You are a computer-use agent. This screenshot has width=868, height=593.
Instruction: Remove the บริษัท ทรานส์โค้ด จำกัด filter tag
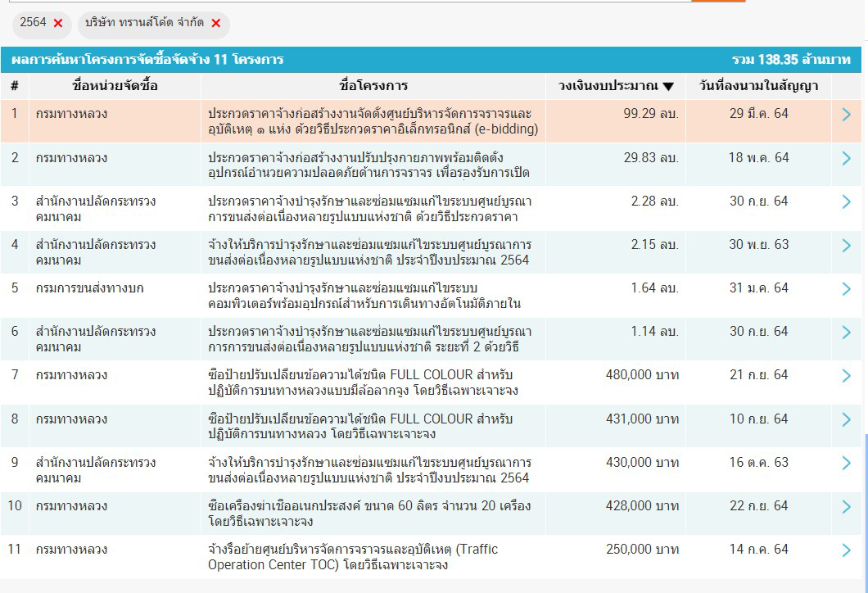click(x=216, y=23)
